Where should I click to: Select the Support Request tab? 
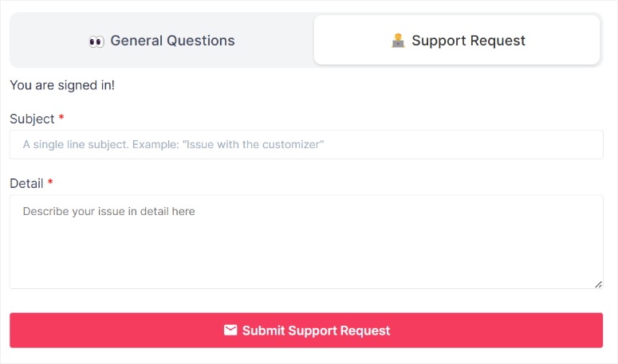(x=457, y=40)
